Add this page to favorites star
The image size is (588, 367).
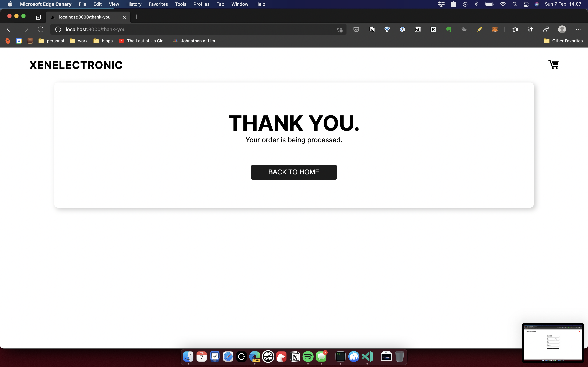point(339,30)
